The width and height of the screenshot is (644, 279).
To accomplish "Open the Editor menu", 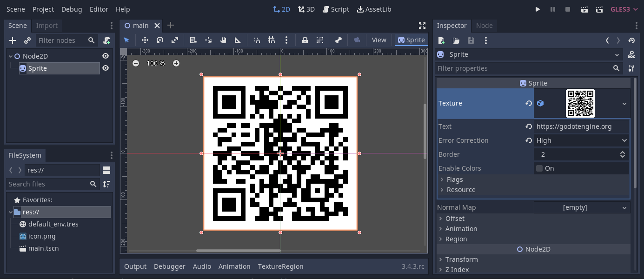I will click(x=99, y=9).
